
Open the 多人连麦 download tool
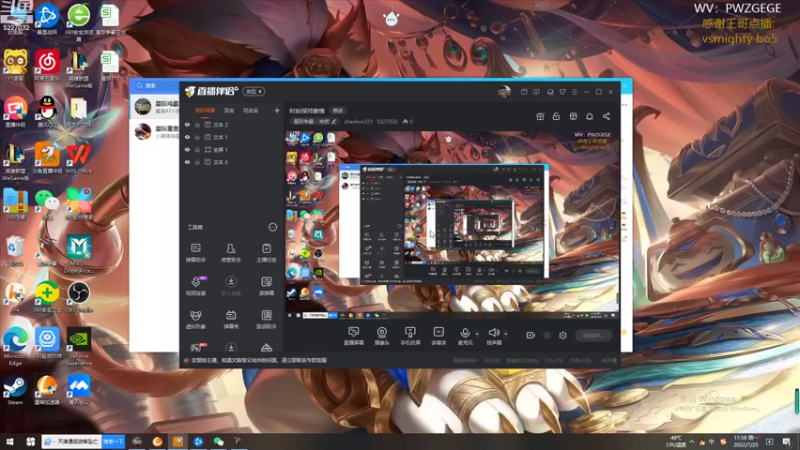(231, 286)
